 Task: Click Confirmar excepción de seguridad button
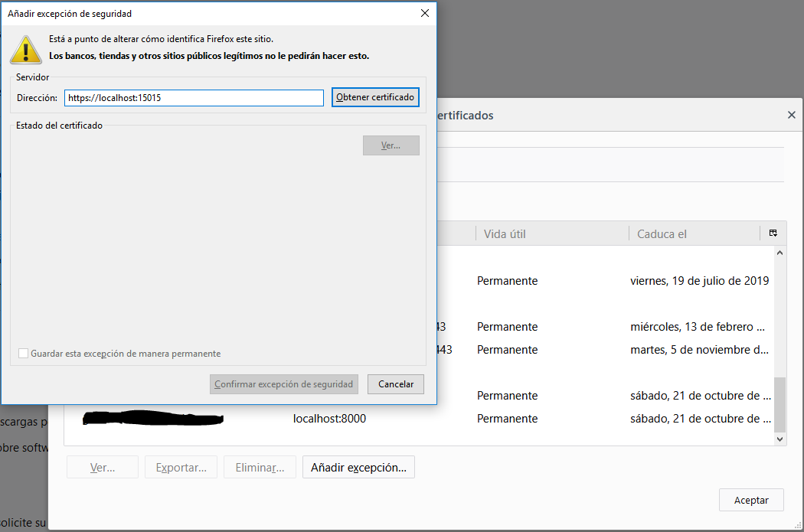(283, 384)
